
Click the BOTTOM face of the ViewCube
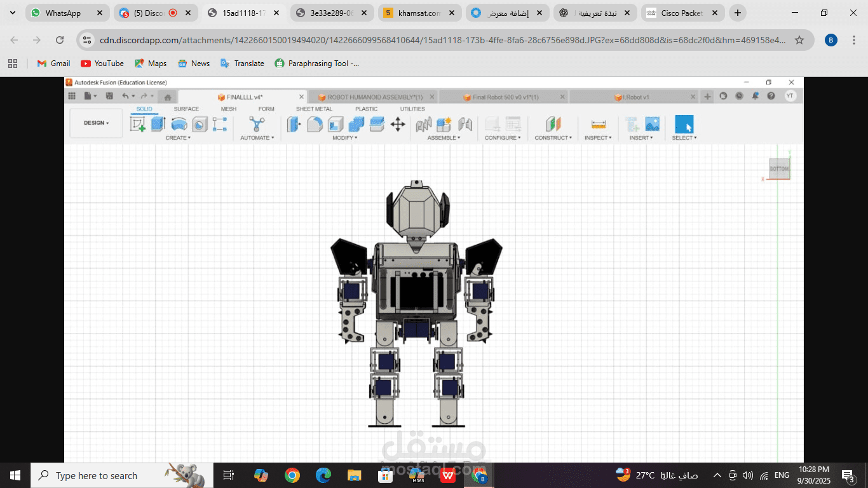[779, 169]
